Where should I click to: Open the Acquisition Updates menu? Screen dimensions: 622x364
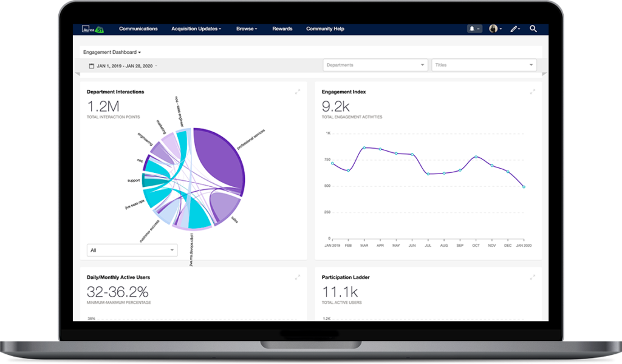point(196,29)
